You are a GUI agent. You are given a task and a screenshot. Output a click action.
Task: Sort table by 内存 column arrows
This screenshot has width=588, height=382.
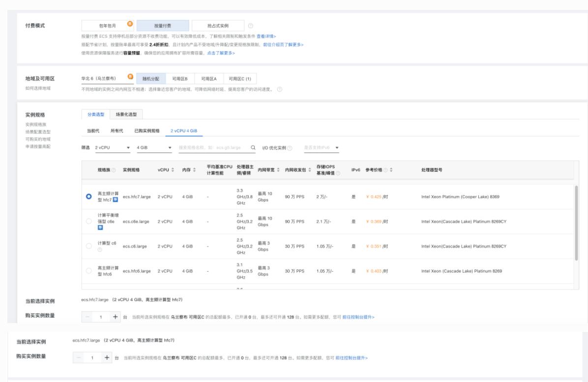click(194, 170)
